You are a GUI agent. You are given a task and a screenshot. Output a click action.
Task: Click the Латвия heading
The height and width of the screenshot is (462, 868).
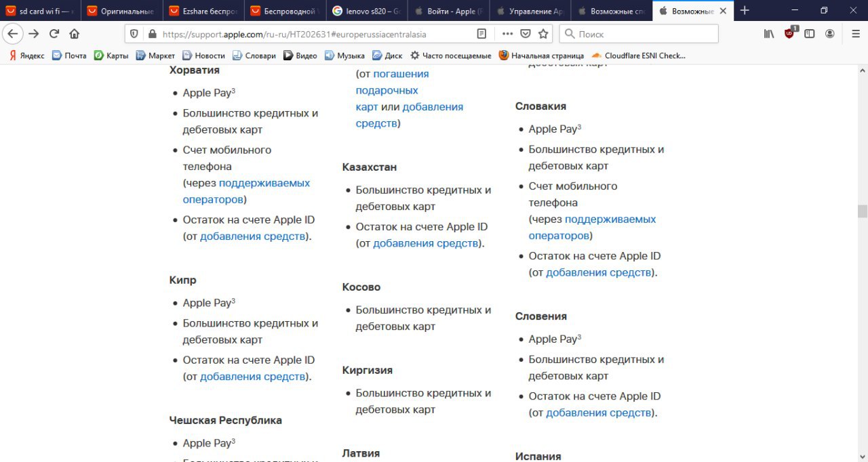tap(361, 453)
